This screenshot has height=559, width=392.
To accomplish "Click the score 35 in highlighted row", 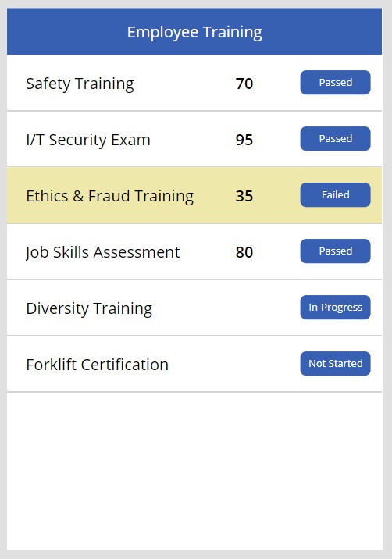I will (x=244, y=196).
